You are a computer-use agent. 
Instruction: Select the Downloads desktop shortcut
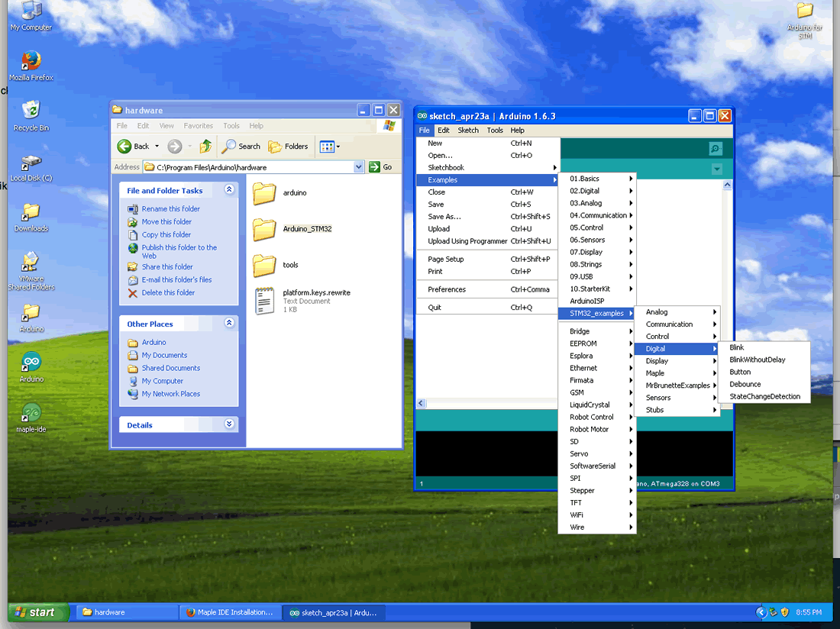pyautogui.click(x=31, y=218)
